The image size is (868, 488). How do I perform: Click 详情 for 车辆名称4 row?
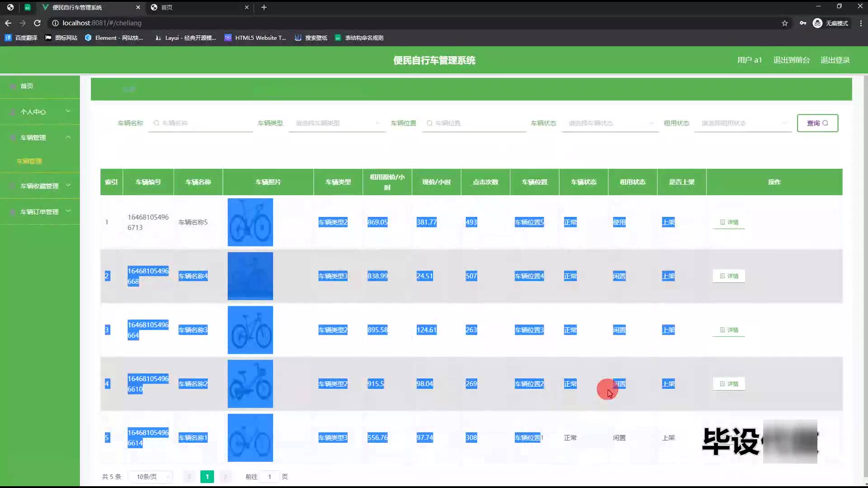coord(729,276)
